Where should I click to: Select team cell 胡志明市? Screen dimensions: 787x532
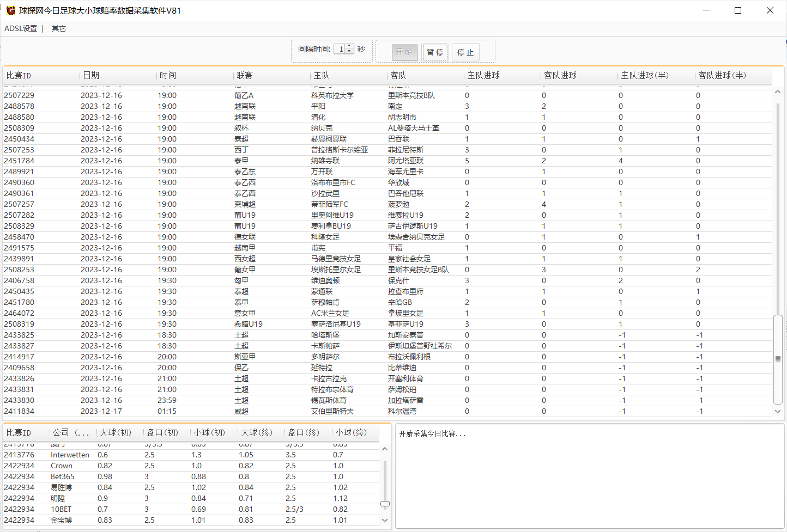coord(402,117)
